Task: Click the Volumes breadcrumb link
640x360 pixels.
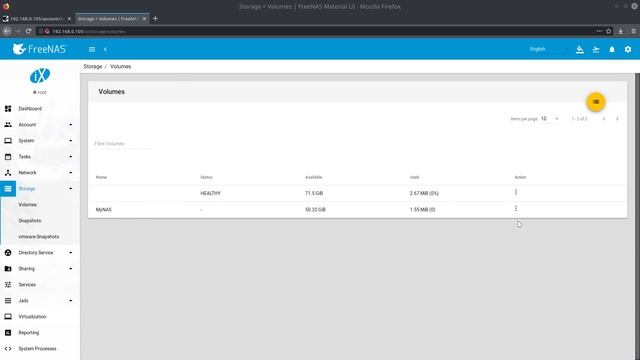Action: pyautogui.click(x=120, y=67)
